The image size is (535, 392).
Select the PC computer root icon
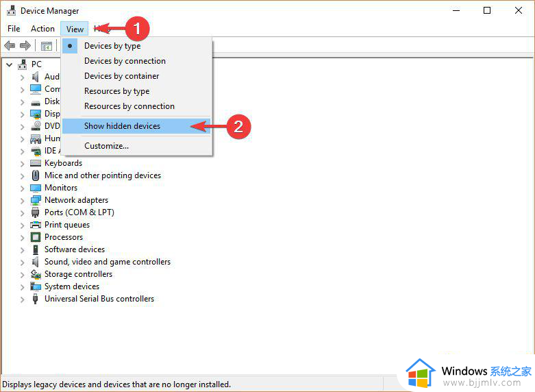[x=23, y=64]
